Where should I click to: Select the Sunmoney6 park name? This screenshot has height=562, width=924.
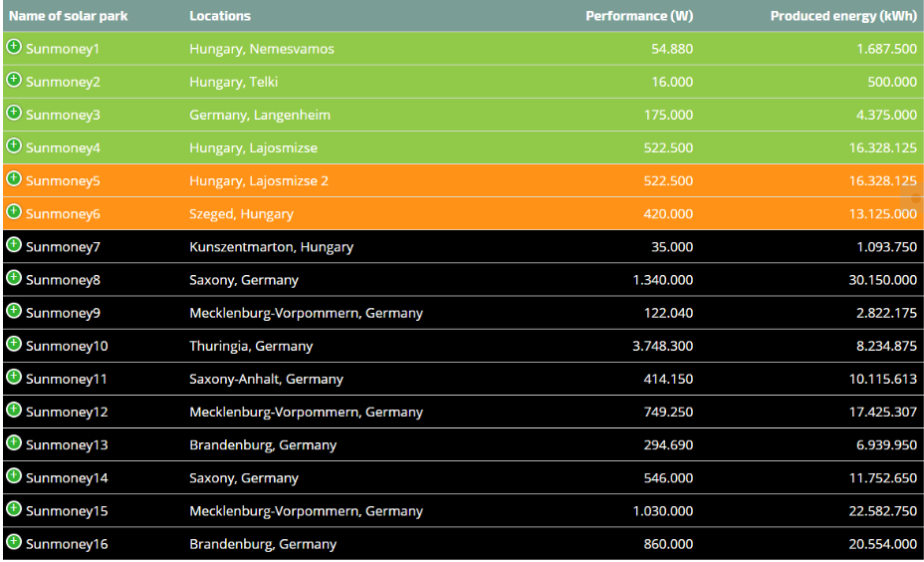pos(63,214)
